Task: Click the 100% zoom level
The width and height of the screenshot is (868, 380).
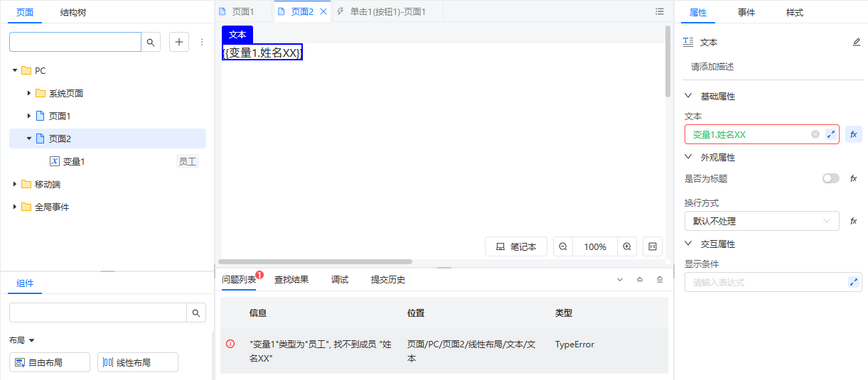Action: 595,246
